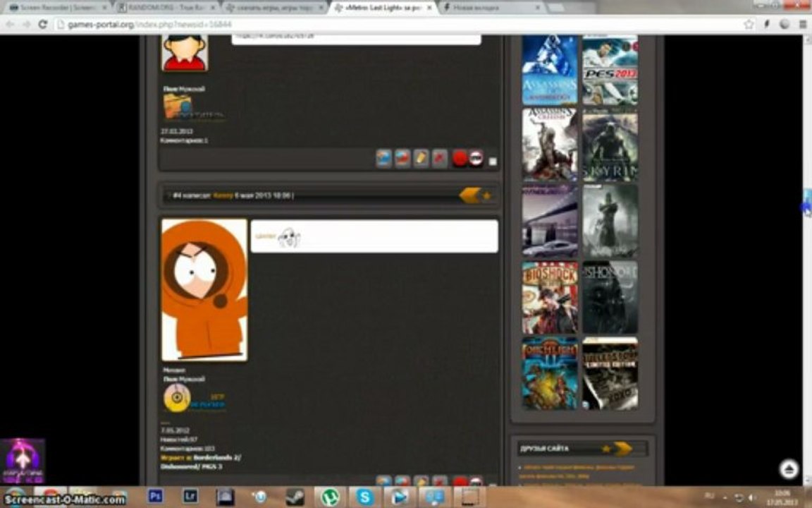
Task: Open Lightroom from the taskbar
Action: (x=190, y=497)
